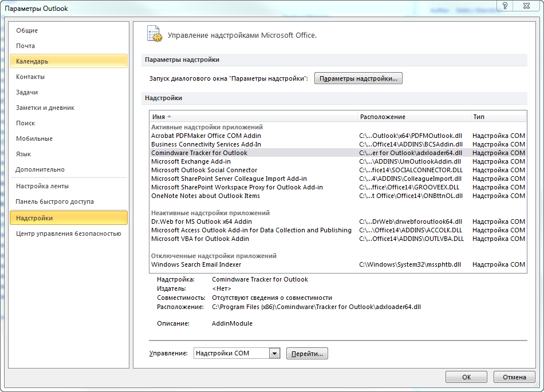This screenshot has height=392, width=544.
Task: Select SharePoint Workspace Proxy for Outlook Add-in
Action: 338,187
